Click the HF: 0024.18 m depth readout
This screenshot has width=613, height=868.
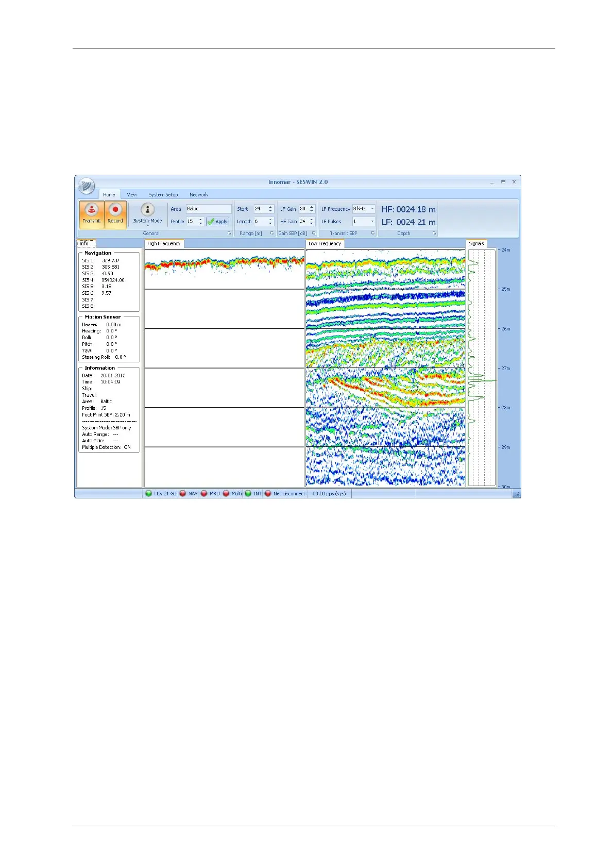[x=408, y=210]
